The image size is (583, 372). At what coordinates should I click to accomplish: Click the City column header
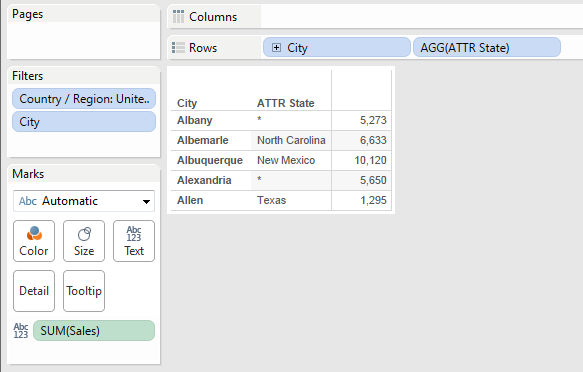[187, 103]
